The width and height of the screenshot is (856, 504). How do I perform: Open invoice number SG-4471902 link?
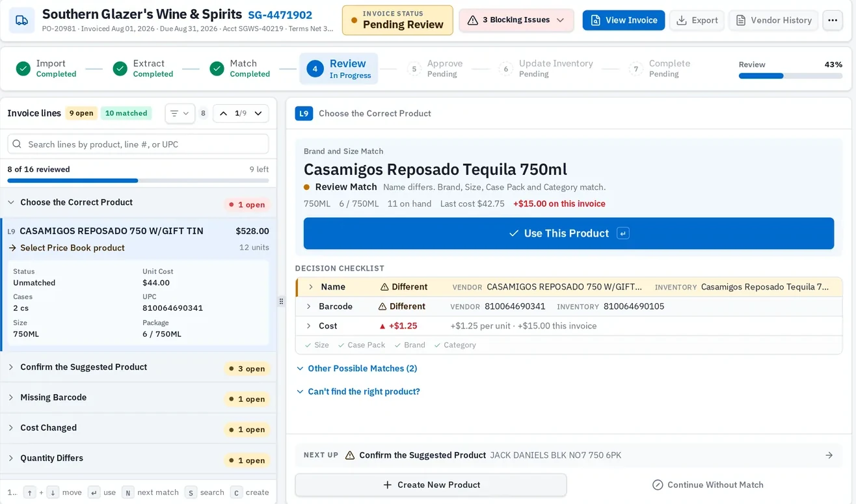pos(280,14)
